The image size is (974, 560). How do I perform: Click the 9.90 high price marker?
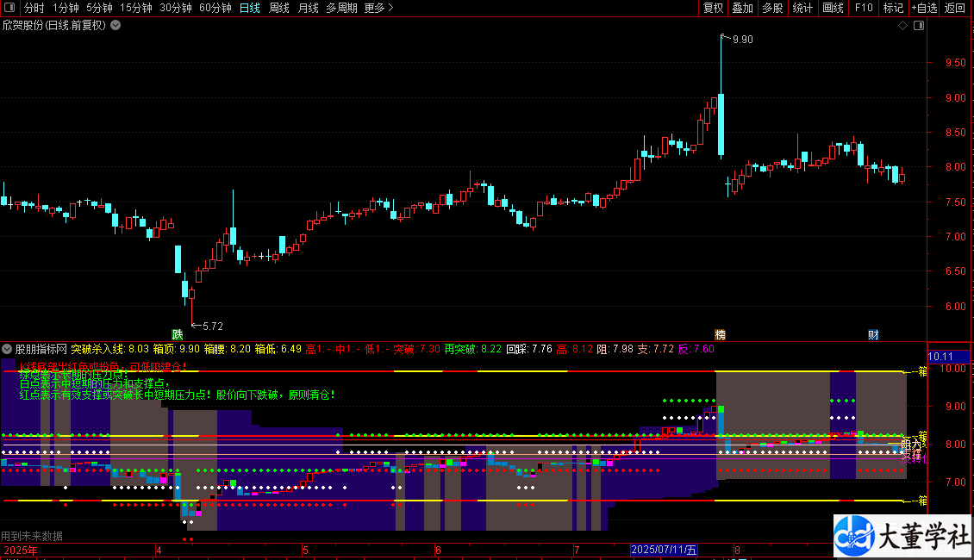741,40
